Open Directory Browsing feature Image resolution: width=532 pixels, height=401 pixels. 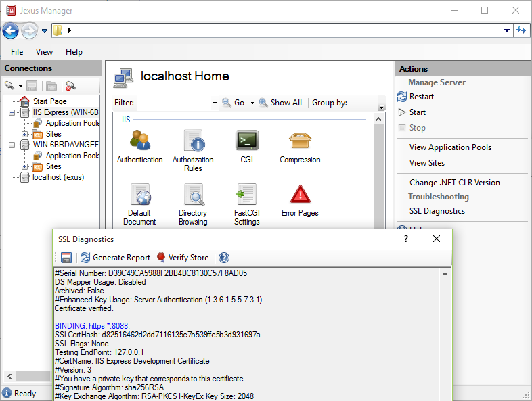point(193,204)
